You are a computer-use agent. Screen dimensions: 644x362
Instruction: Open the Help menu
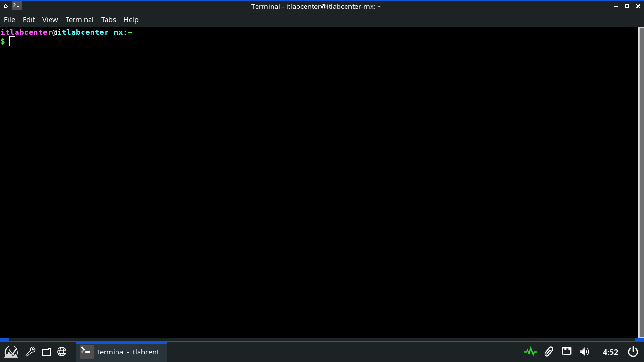point(131,20)
